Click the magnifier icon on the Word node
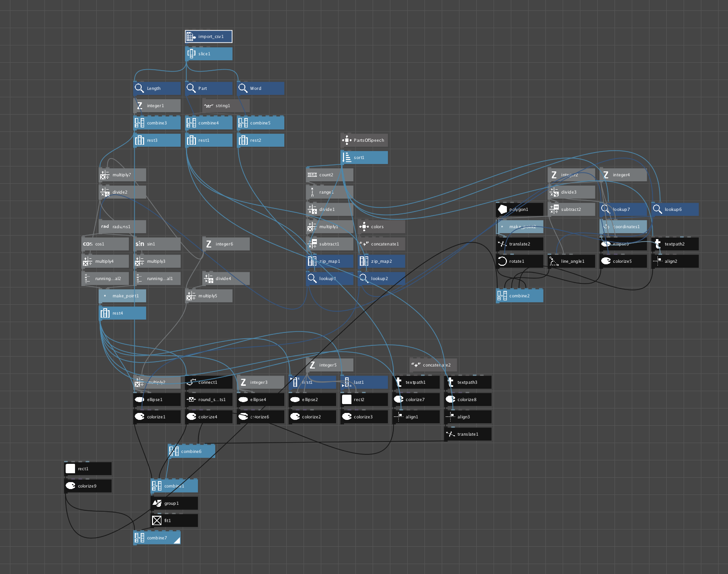728x574 pixels. [x=243, y=88]
